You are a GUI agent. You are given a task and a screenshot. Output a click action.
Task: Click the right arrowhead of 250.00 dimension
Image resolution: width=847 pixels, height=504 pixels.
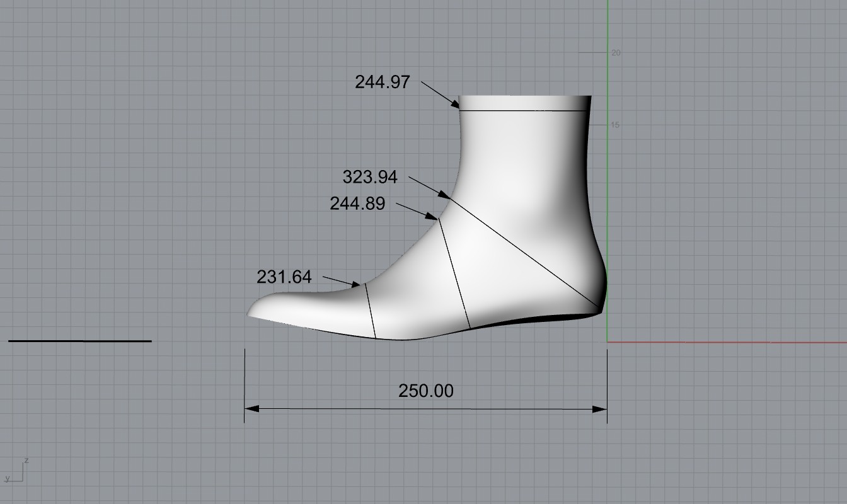pos(601,409)
